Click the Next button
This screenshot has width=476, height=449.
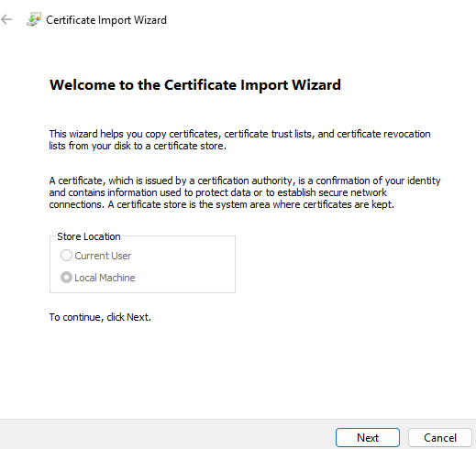(x=368, y=438)
